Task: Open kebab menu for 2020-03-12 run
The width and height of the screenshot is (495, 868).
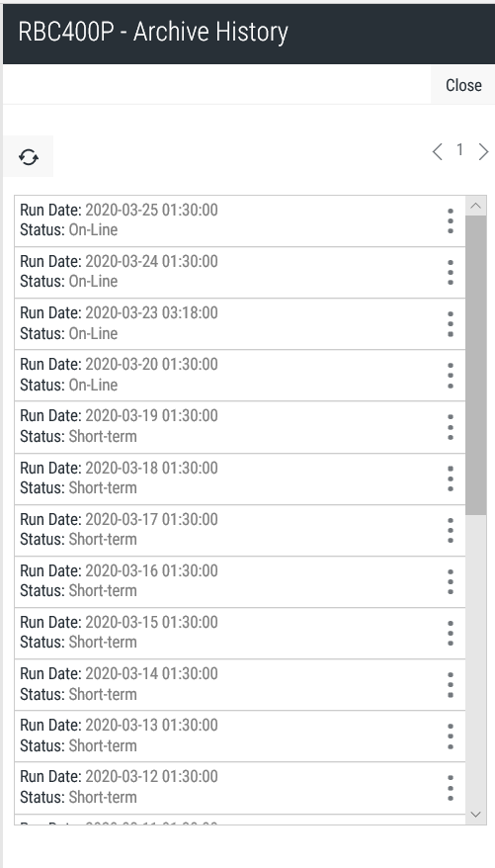Action: 451,788
